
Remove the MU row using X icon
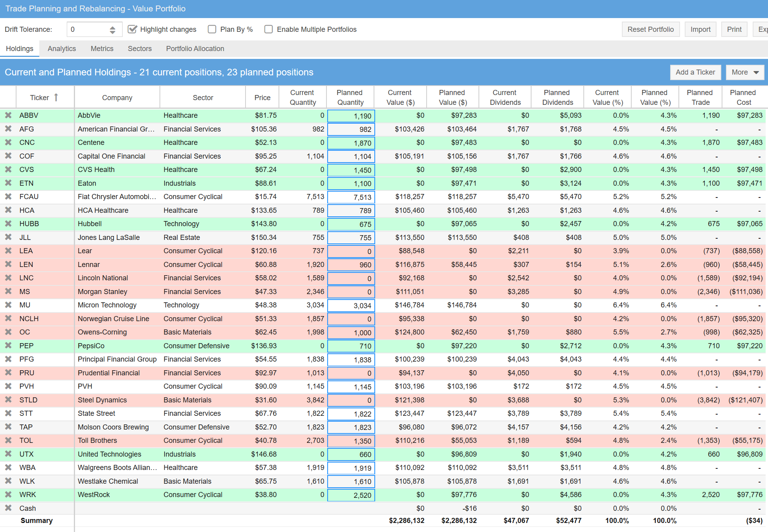pos(8,305)
